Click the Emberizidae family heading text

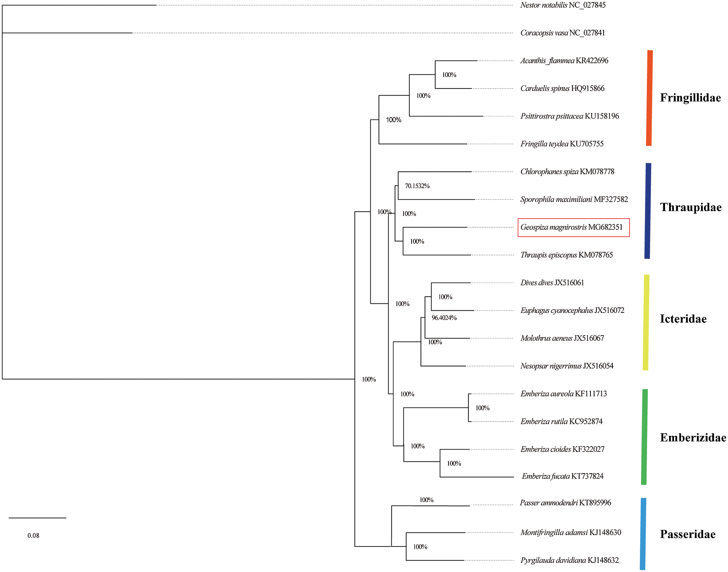693,438
